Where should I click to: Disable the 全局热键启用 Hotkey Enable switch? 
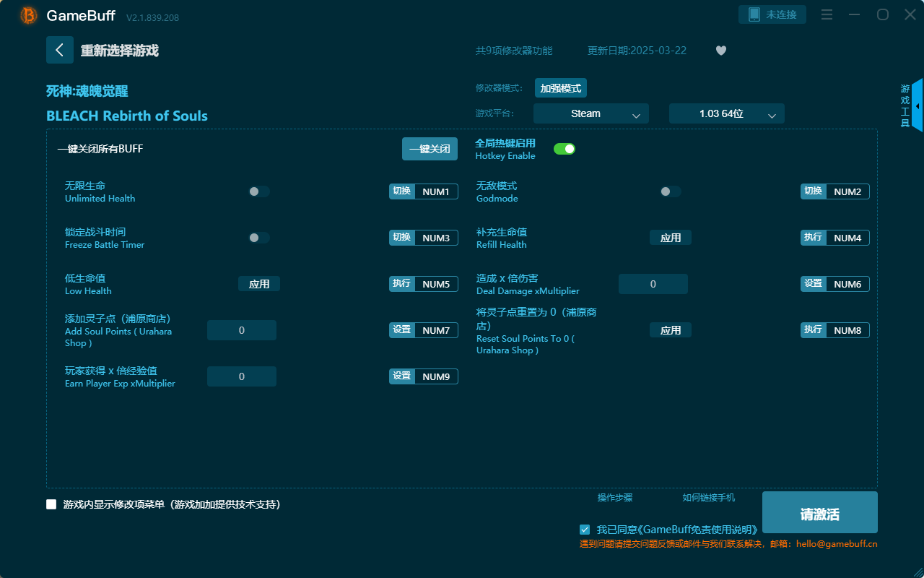click(x=564, y=148)
